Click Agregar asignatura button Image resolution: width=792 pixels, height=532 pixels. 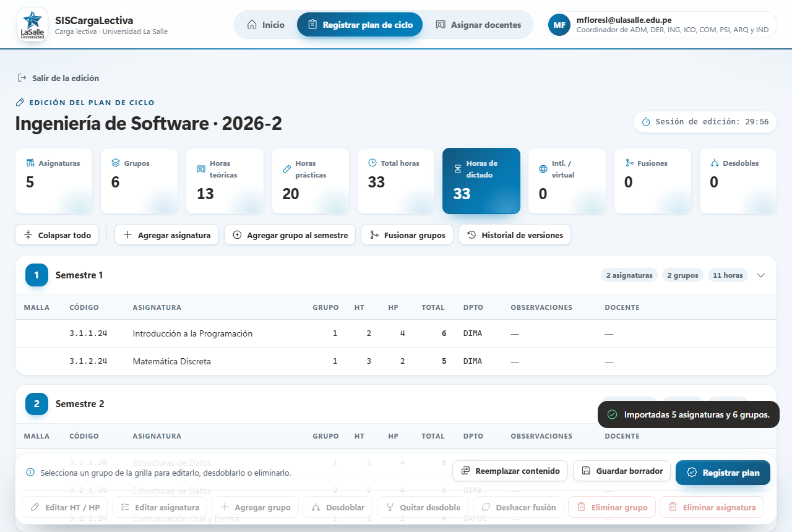coord(166,234)
